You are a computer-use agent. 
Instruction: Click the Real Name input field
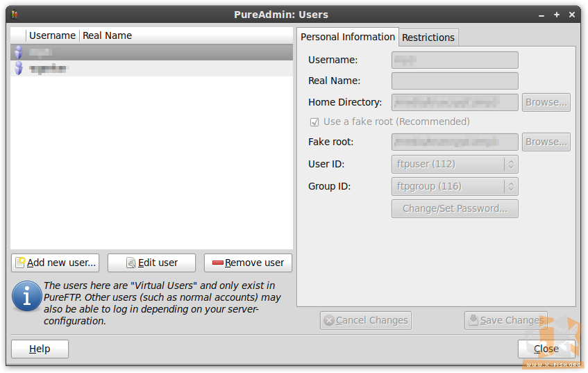(x=455, y=81)
